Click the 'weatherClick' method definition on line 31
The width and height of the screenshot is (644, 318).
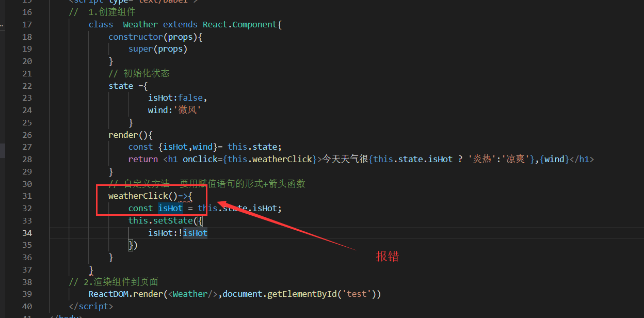(x=138, y=196)
